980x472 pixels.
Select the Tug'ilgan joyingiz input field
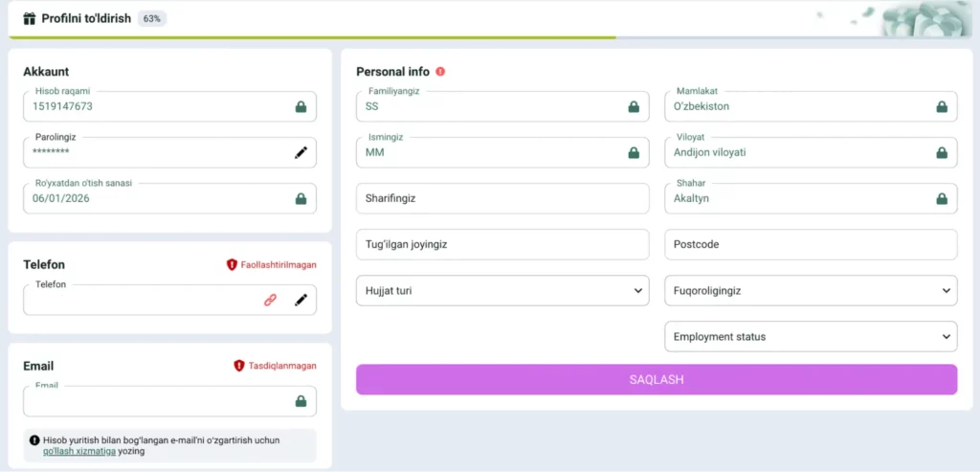[x=502, y=244]
